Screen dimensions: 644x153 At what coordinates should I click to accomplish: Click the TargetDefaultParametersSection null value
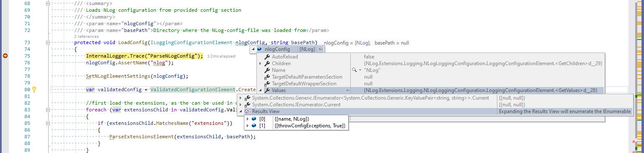pyautogui.click(x=368, y=77)
